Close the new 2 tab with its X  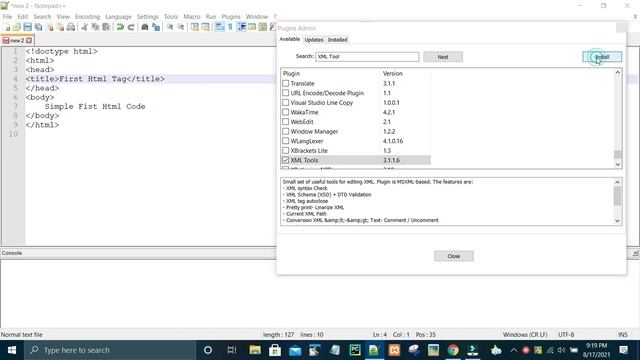[x=29, y=40]
